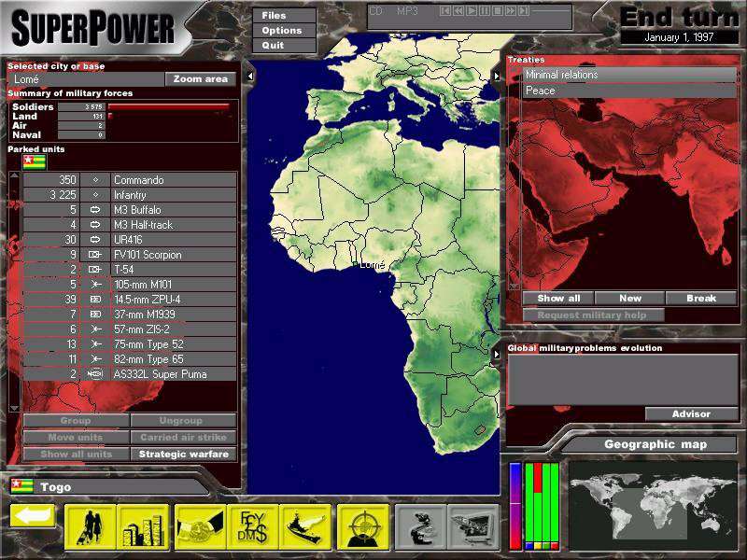The width and height of the screenshot is (747, 560).
Task: Click the red swatch under the status bars
Action: [x=555, y=546]
